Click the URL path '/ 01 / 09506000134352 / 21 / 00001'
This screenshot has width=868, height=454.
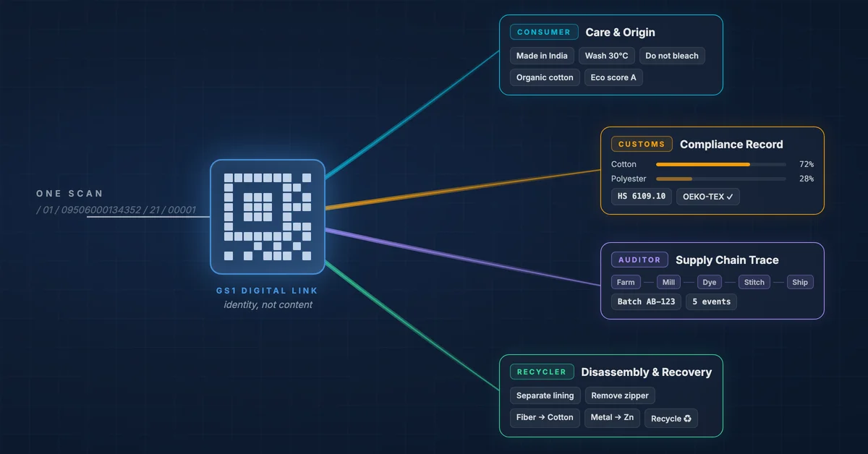point(116,210)
